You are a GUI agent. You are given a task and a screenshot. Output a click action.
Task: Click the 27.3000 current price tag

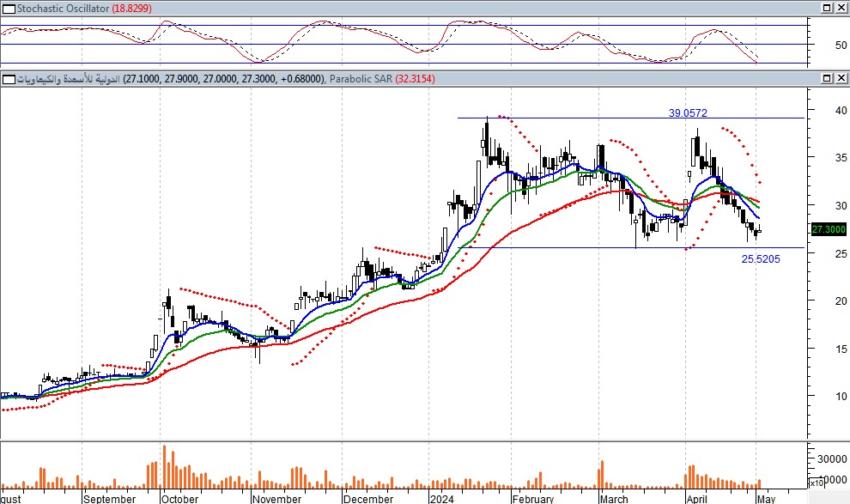point(828,229)
